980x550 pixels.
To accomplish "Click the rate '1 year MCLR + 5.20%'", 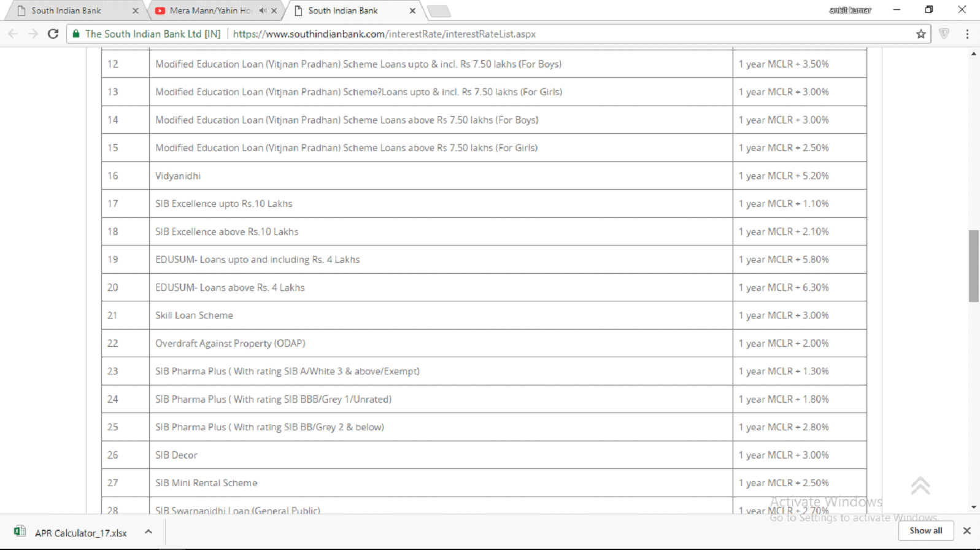I will 784,176.
